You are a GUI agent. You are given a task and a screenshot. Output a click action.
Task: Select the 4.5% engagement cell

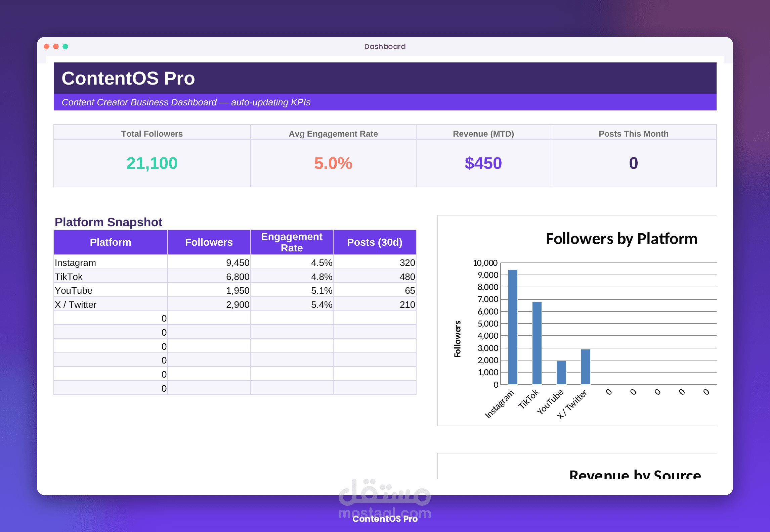pos(292,262)
